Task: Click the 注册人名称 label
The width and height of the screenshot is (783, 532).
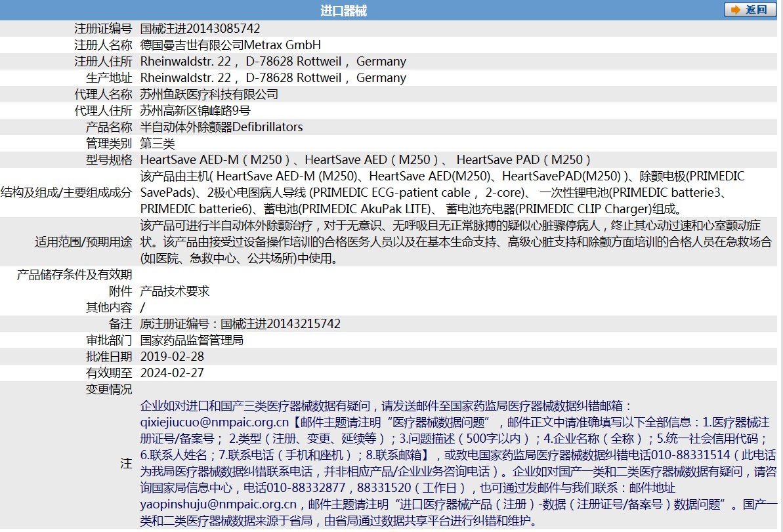Action: pyautogui.click(x=103, y=45)
